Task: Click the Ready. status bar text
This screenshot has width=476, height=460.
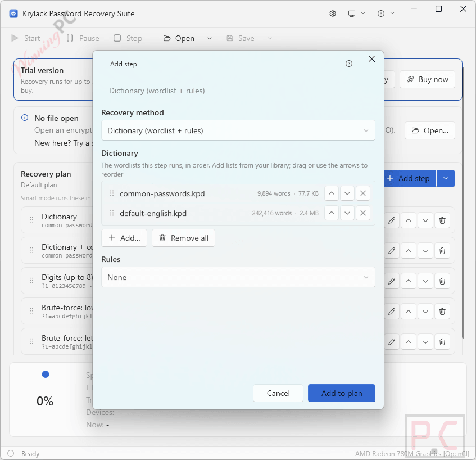Action: [31, 454]
